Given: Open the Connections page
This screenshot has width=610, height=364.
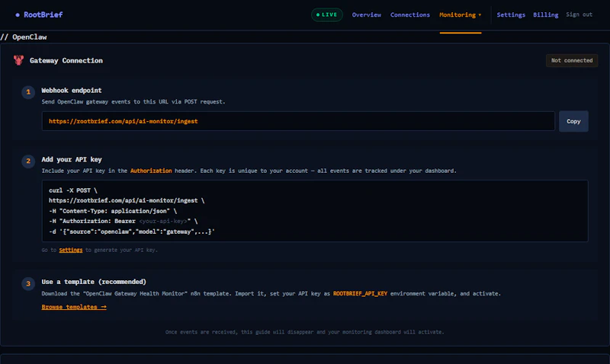Looking at the screenshot, I should (410, 14).
